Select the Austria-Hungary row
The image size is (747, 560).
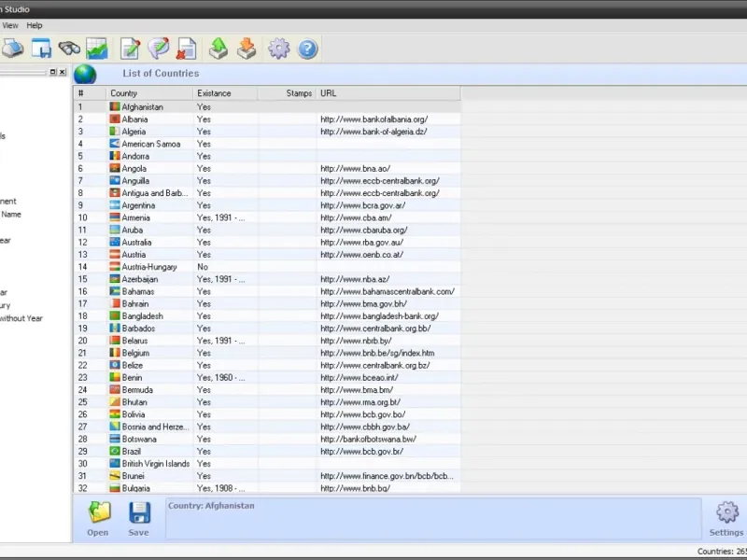tap(267, 267)
